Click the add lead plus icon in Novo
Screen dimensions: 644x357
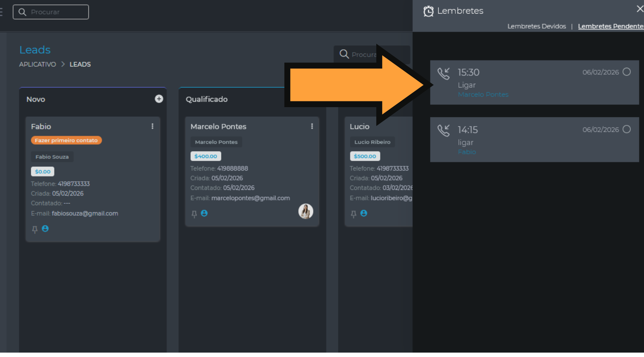[159, 99]
